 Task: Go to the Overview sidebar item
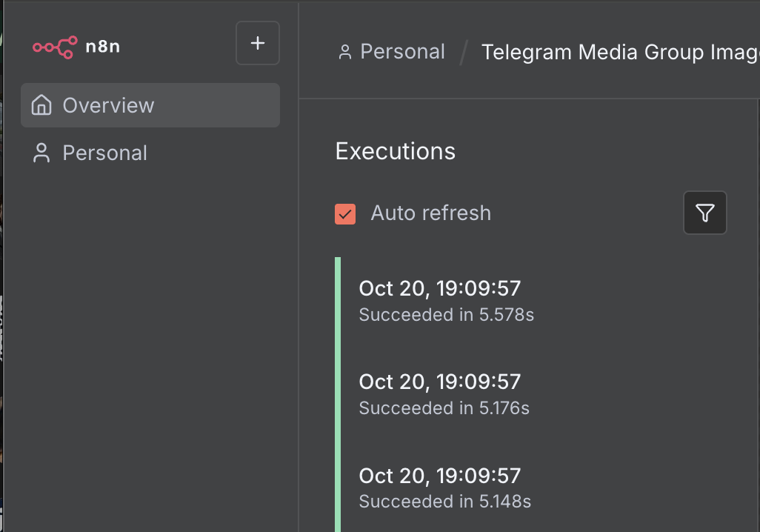(108, 105)
